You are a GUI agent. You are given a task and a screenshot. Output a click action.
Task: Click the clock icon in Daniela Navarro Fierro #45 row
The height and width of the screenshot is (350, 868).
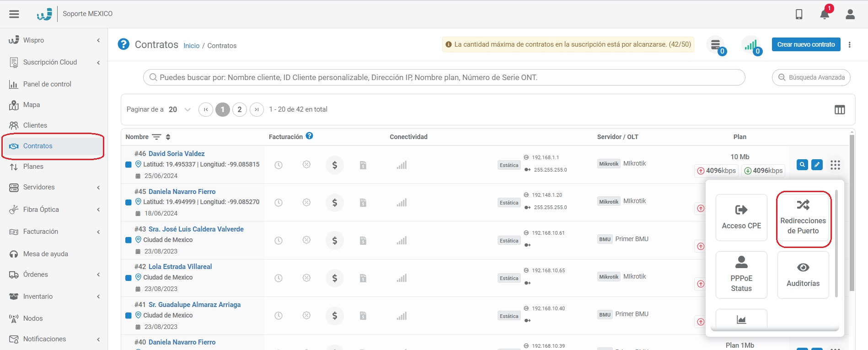click(279, 203)
